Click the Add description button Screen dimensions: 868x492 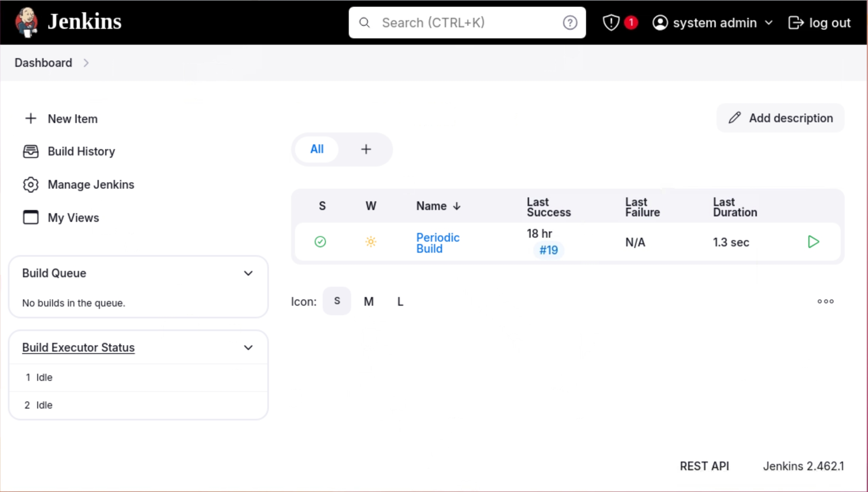[780, 118]
